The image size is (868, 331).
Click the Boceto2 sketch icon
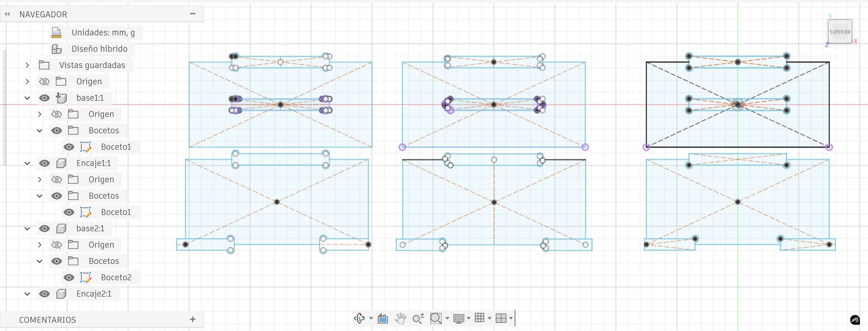[86, 277]
